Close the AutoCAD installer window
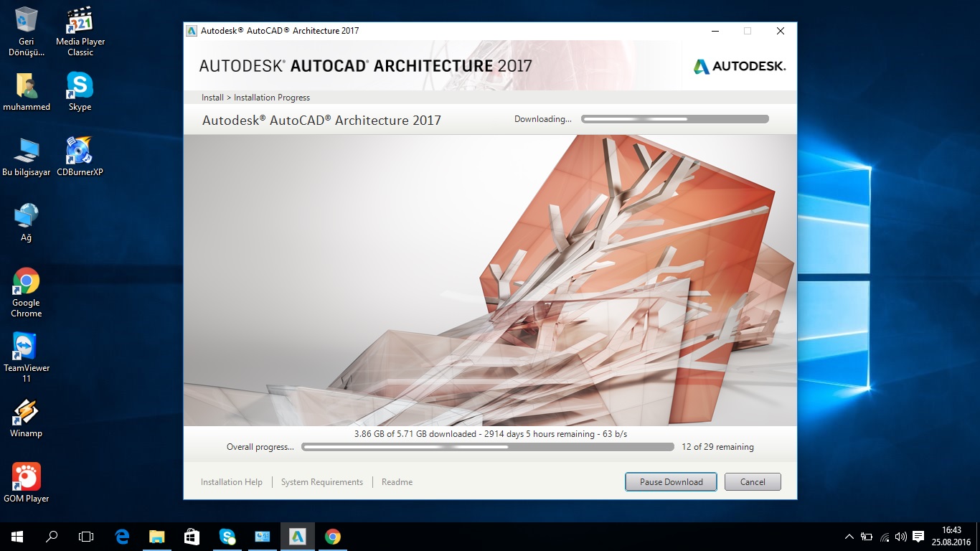The image size is (980, 551). [781, 31]
